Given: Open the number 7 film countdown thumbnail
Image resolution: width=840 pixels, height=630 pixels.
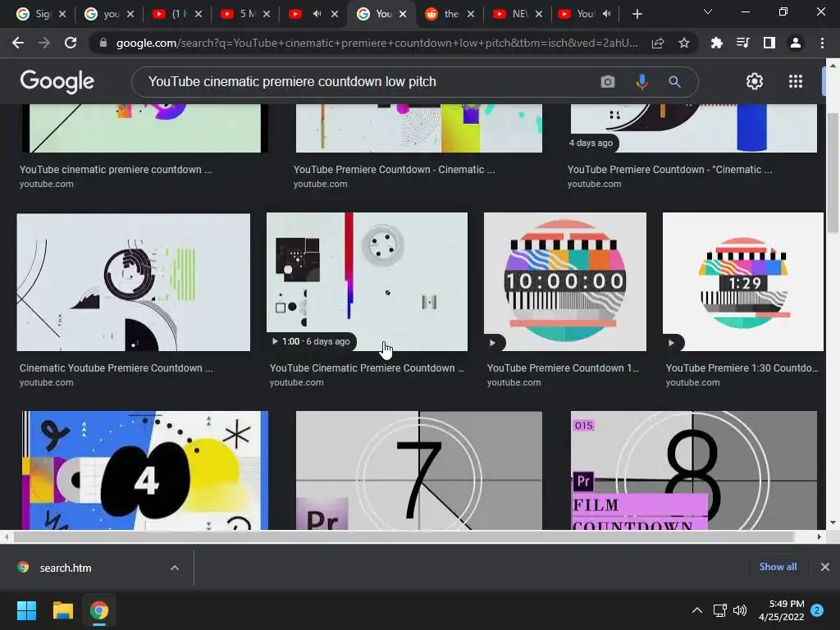Looking at the screenshot, I should point(419,470).
